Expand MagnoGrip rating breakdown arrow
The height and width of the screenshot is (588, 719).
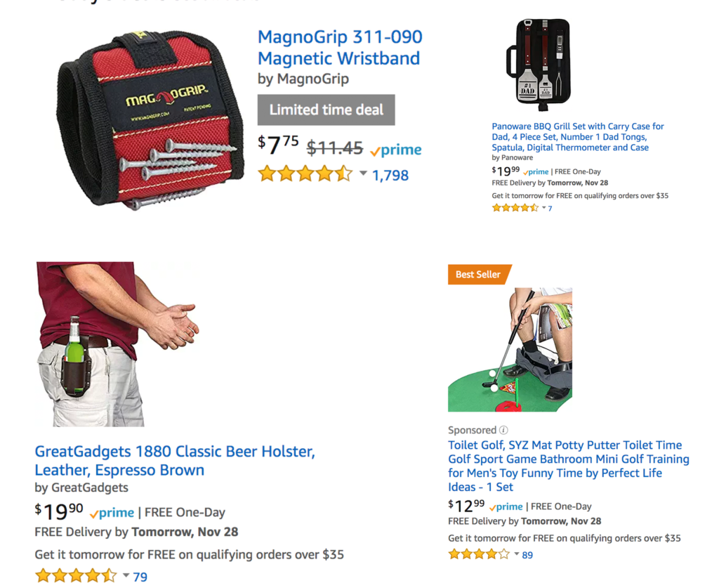pos(363,174)
